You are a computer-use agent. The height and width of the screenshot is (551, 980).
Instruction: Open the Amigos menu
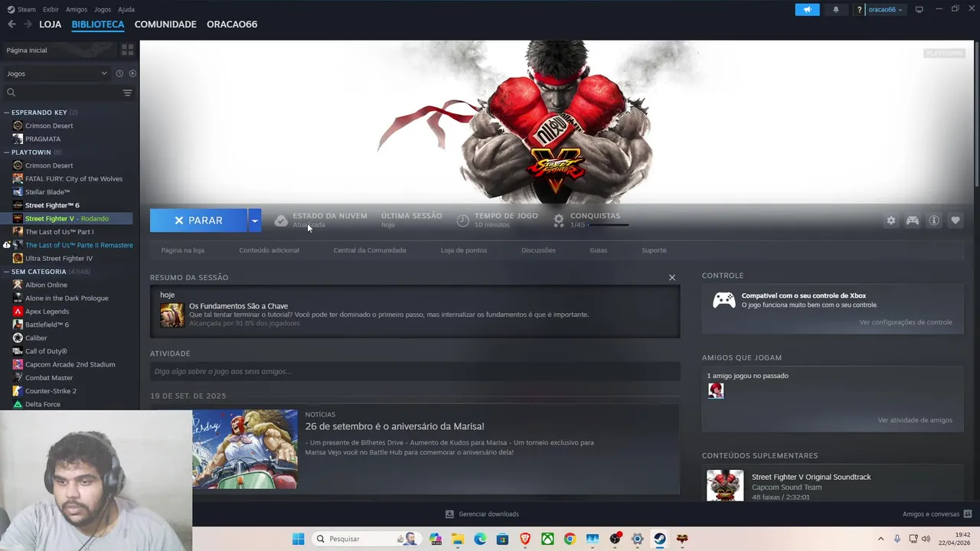(x=77, y=9)
